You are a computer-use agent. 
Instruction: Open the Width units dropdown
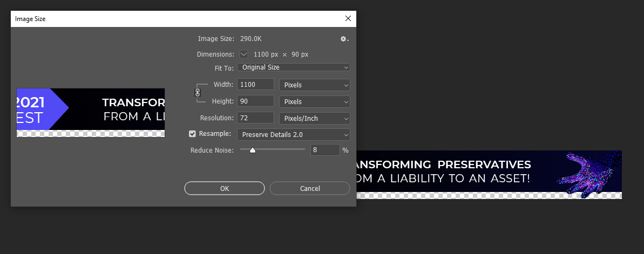315,85
